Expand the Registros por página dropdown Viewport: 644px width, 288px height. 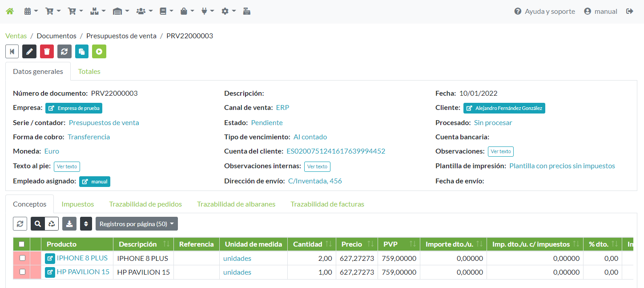[x=137, y=224]
